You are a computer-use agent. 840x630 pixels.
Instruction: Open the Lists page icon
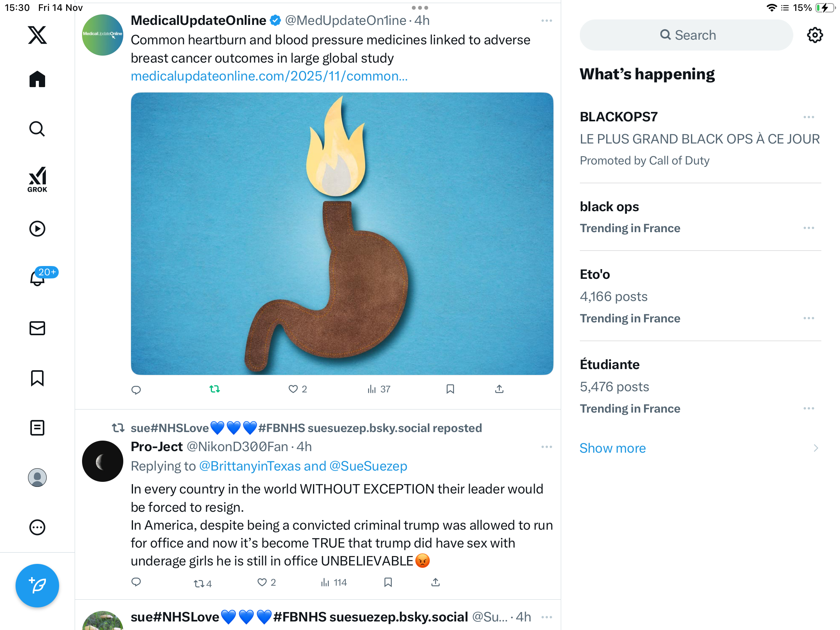click(37, 428)
